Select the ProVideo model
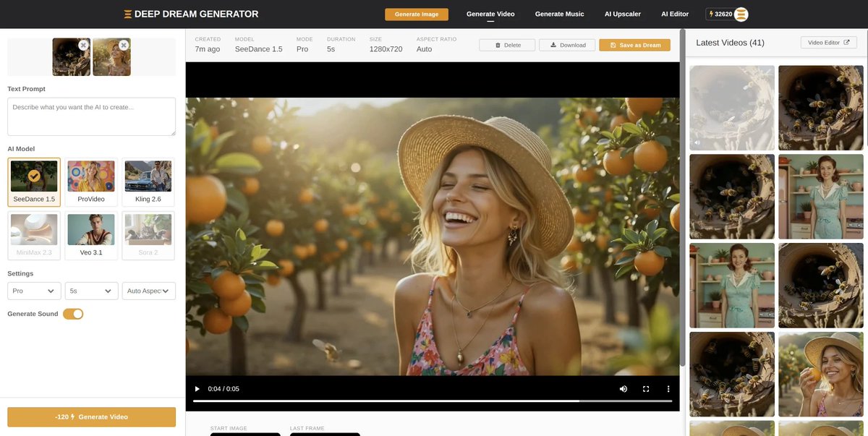 91,182
